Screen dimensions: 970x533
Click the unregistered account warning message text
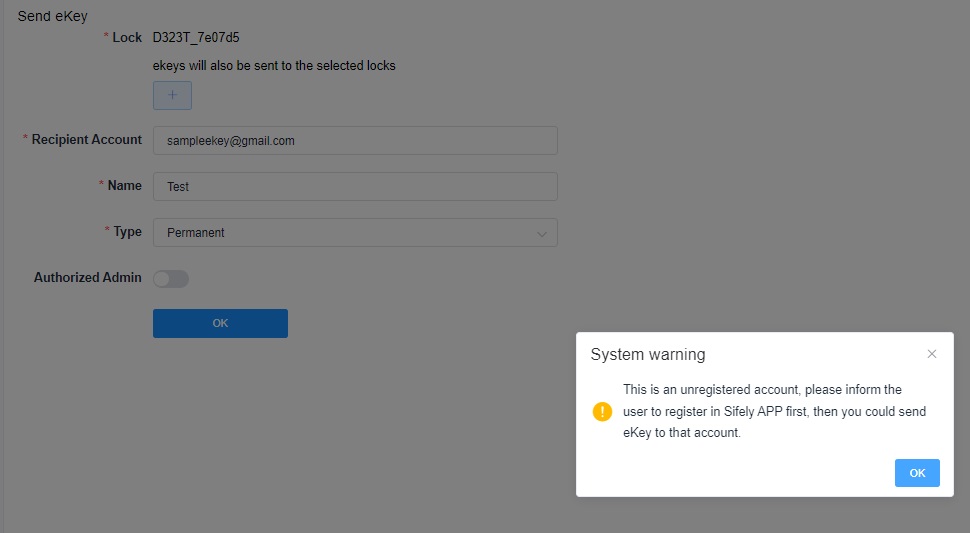coord(774,411)
